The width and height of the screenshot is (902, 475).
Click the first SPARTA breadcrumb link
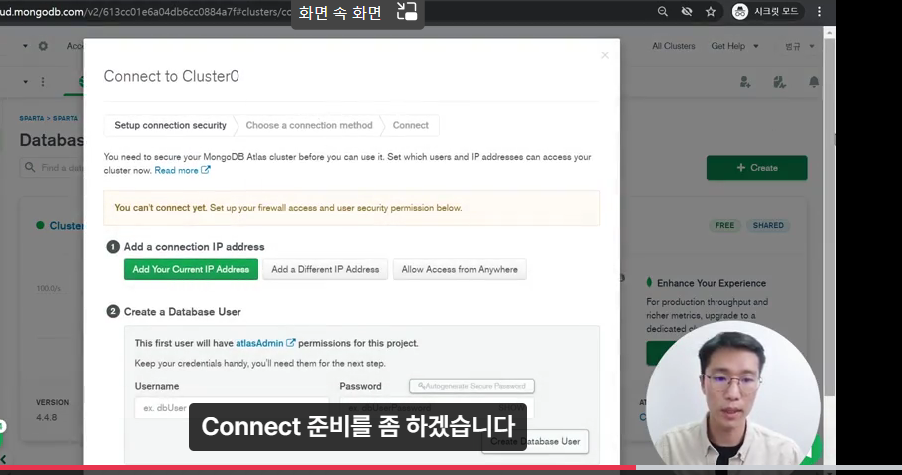click(x=32, y=118)
